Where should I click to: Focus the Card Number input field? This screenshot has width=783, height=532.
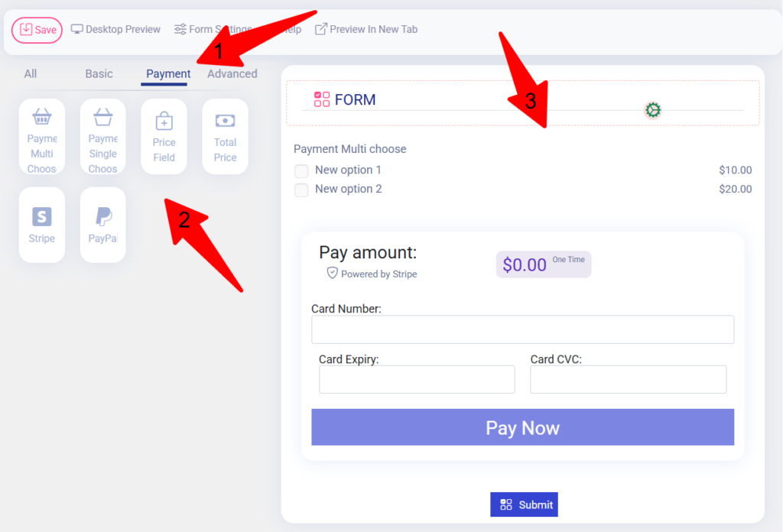(x=522, y=329)
